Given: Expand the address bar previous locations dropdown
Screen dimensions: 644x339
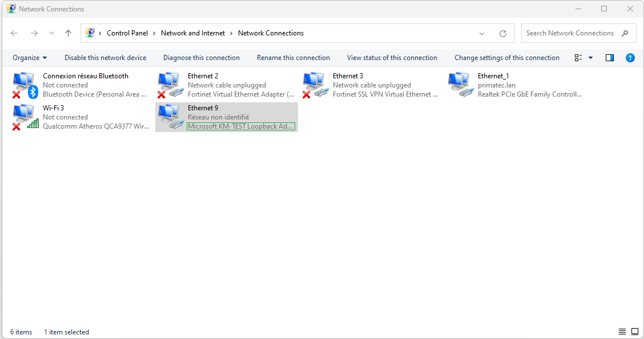Looking at the screenshot, I should pyautogui.click(x=482, y=33).
